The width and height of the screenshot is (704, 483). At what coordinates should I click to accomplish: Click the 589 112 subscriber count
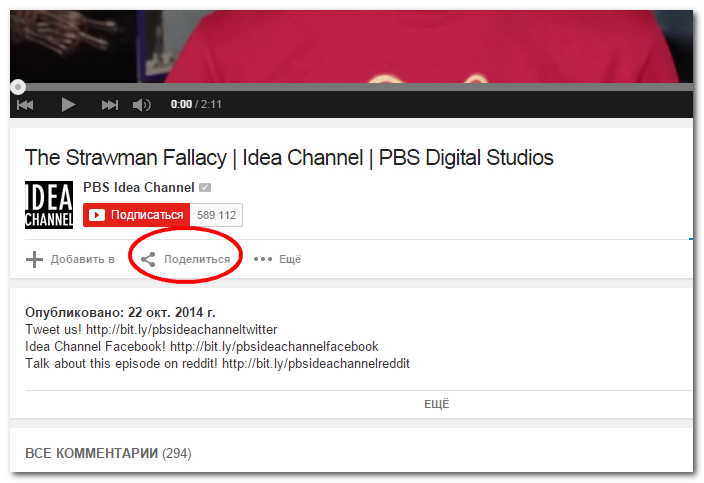216,215
